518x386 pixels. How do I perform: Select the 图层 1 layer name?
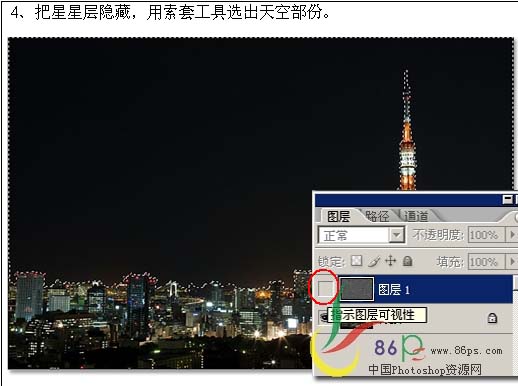[x=394, y=290]
